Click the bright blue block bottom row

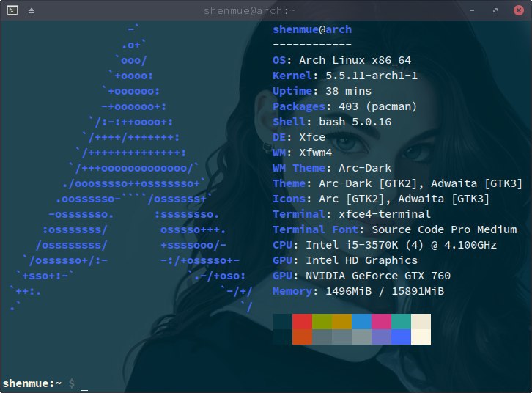click(401, 337)
